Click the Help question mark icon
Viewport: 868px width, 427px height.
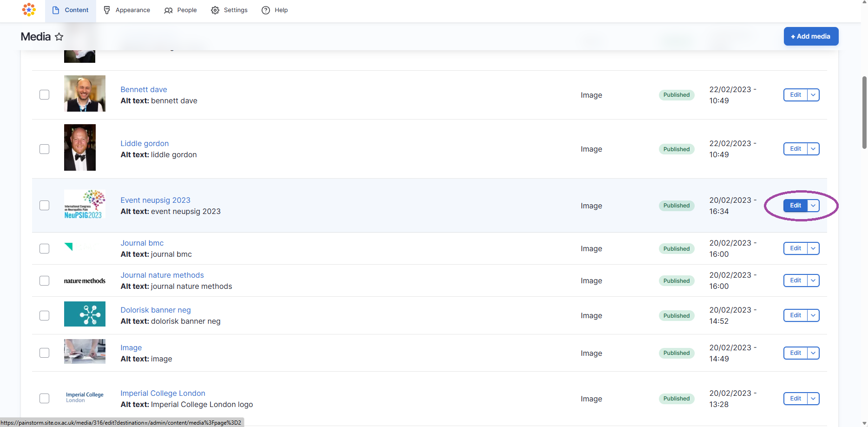pos(266,10)
